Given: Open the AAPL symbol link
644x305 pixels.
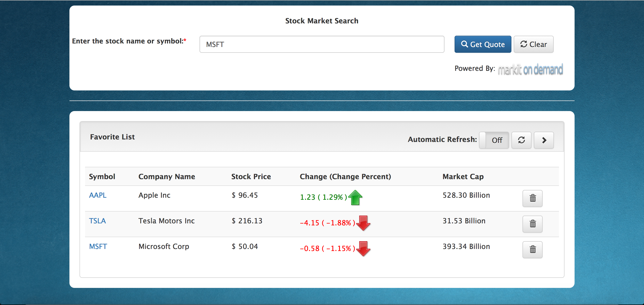Looking at the screenshot, I should pyautogui.click(x=98, y=195).
